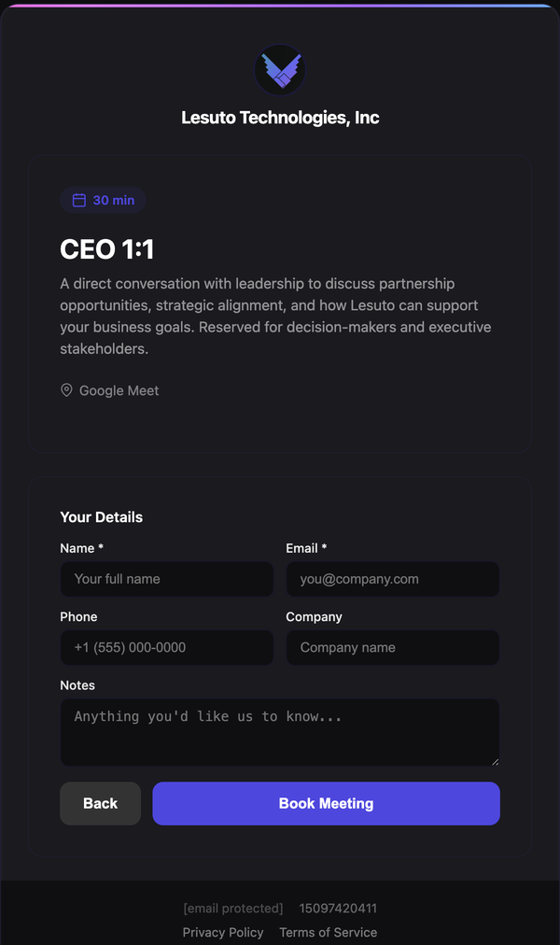Viewport: 560px width, 945px height.
Task: Click the CEO 1:1 meeting title
Action: point(107,249)
